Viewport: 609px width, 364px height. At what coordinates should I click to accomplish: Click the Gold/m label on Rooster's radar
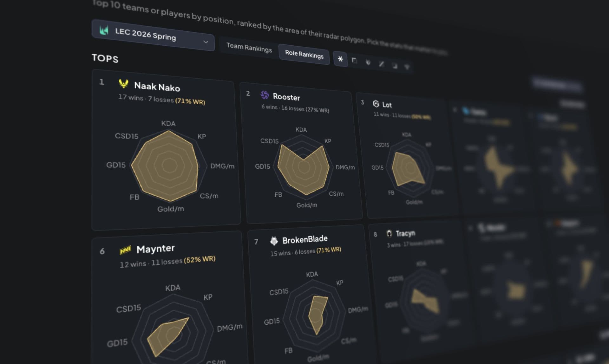307,205
